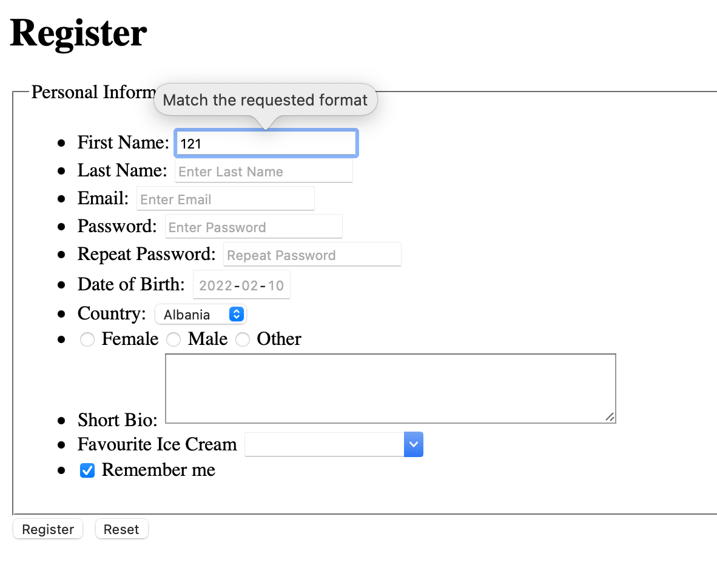Choose the Male radio option
Screen dimensions: 717x588
[173, 339]
